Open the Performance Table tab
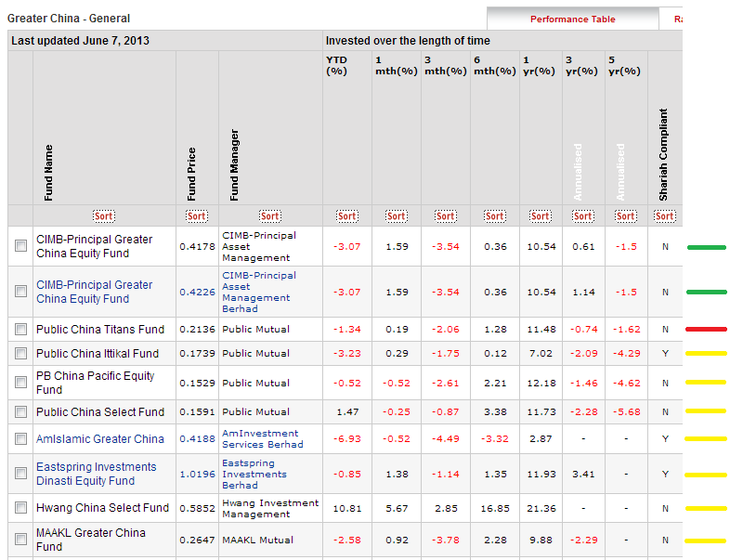 point(573,20)
